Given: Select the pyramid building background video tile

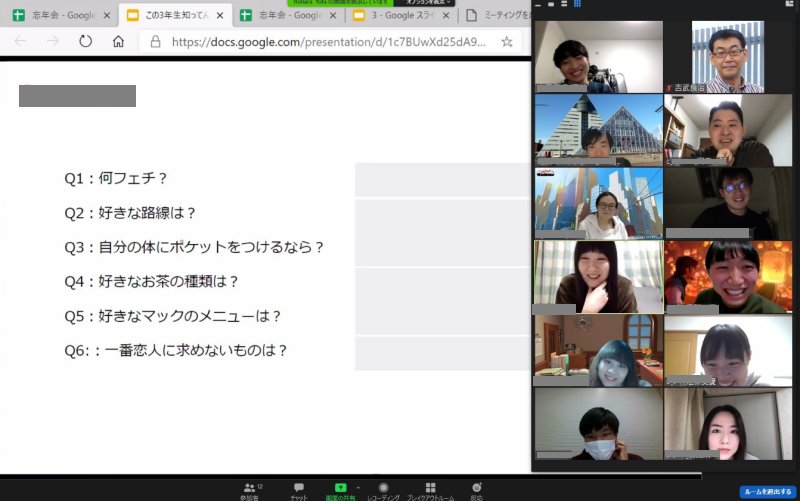Looking at the screenshot, I should [x=598, y=130].
